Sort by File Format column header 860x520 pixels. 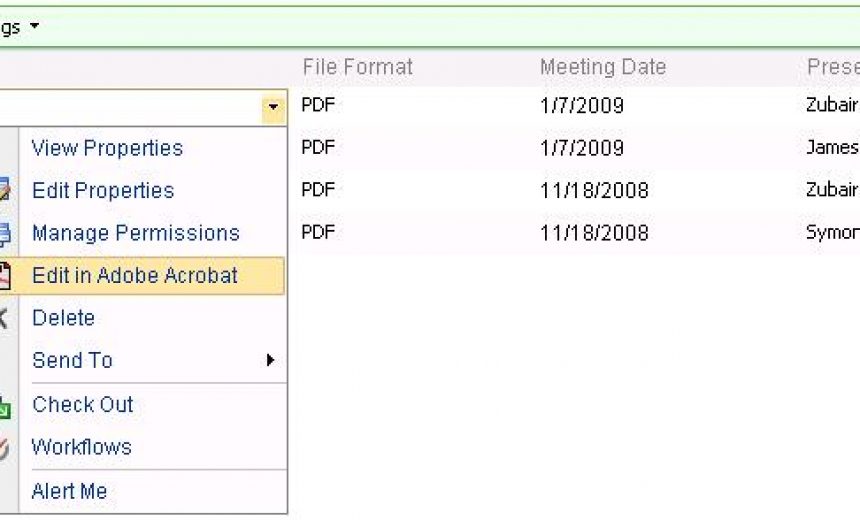pyautogui.click(x=357, y=67)
